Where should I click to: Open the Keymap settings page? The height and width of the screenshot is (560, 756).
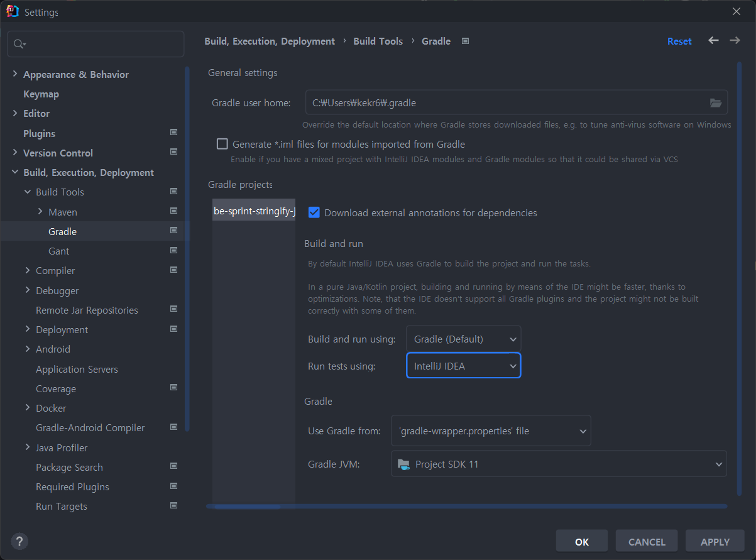[x=41, y=94]
